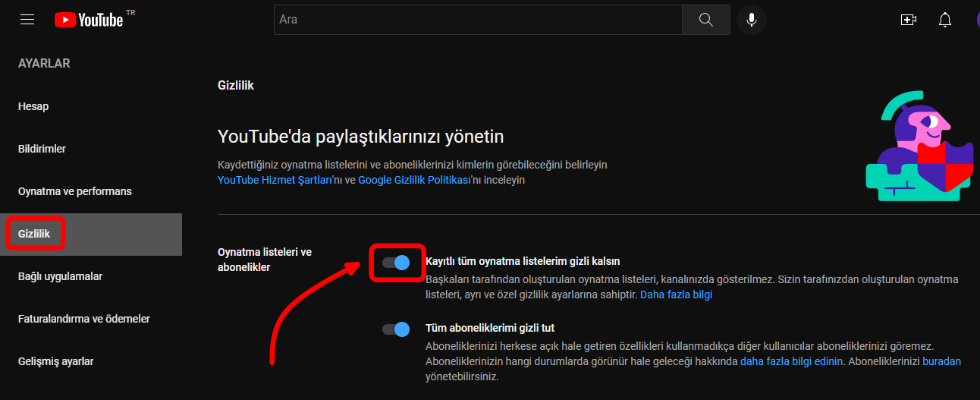Open the Google Gizlilik Politikası link
This screenshot has height=400, width=980.
coord(415,181)
